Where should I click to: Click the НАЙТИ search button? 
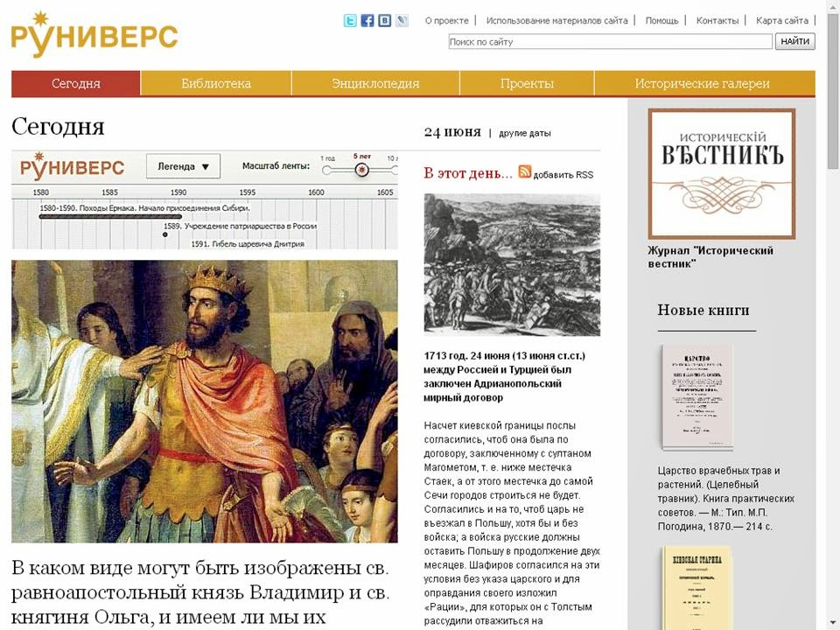point(795,41)
